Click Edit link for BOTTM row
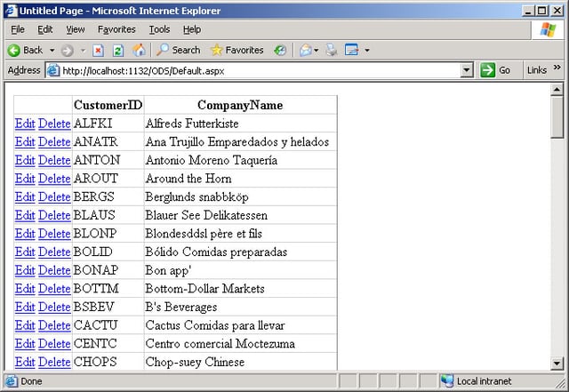The image size is (569, 392). 25,289
